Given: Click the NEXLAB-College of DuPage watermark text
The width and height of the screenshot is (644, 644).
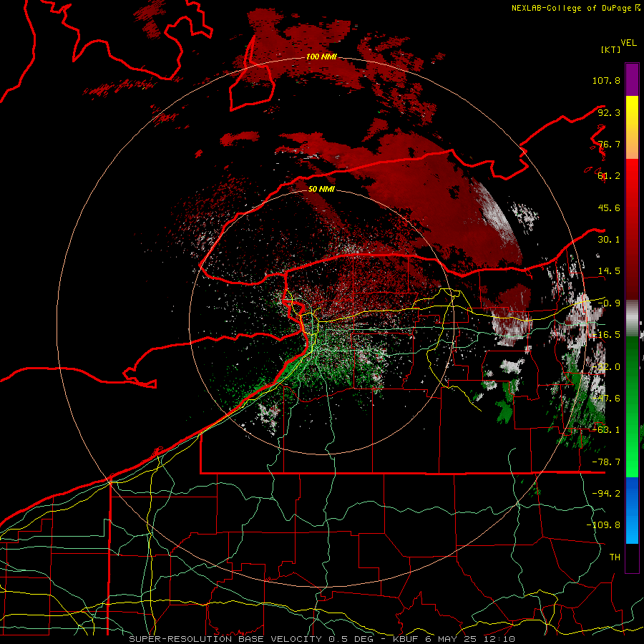Looking at the screenshot, I should [575, 8].
